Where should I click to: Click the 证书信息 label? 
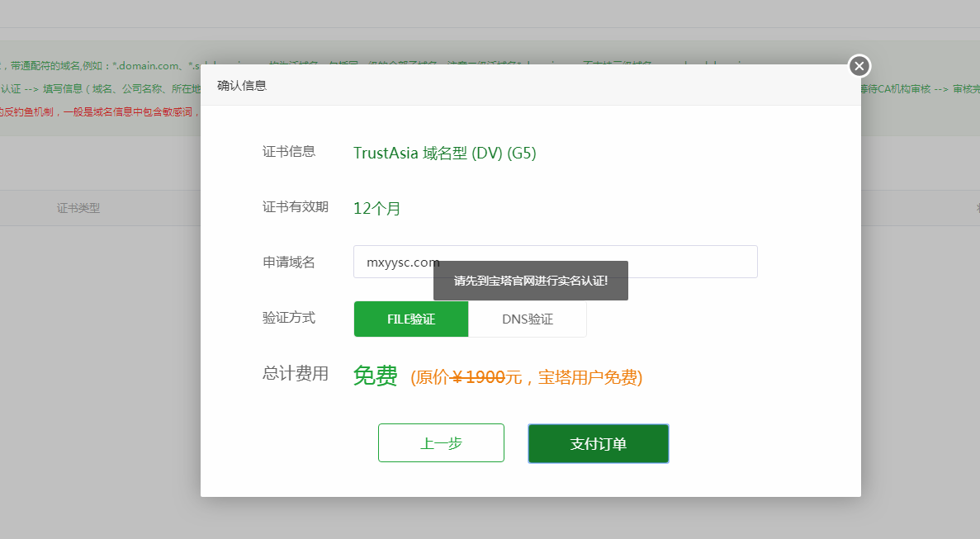pos(289,152)
